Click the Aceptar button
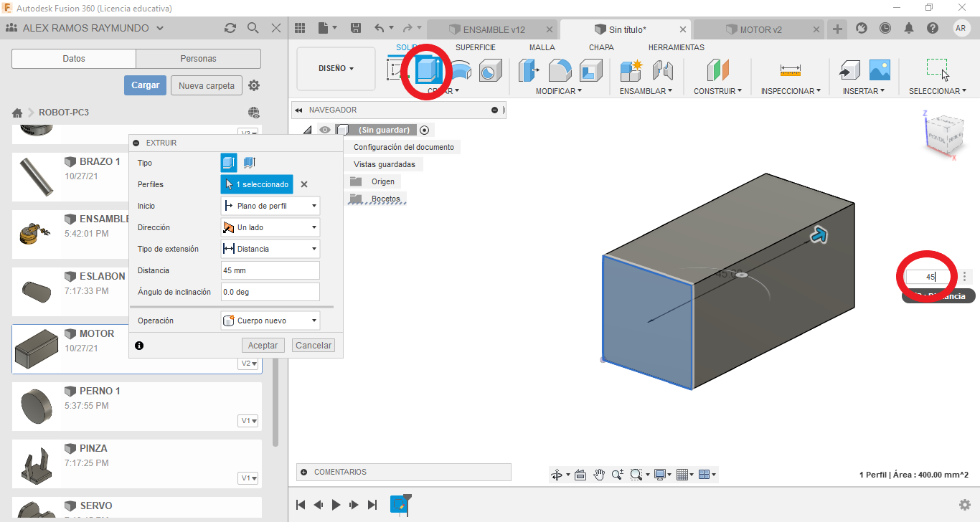Screen dimensions: 980x522 coord(263,345)
